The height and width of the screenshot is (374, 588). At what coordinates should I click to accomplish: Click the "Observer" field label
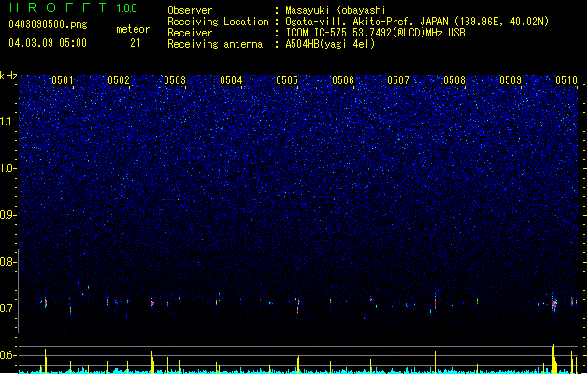tap(190, 10)
